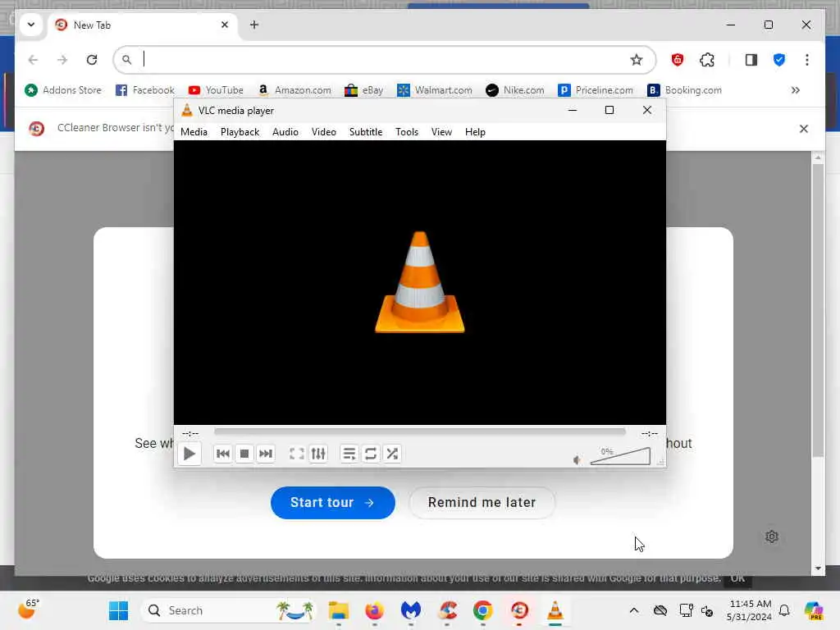Open Walmart.com bookmark
The height and width of the screenshot is (630, 840).
coord(435,90)
